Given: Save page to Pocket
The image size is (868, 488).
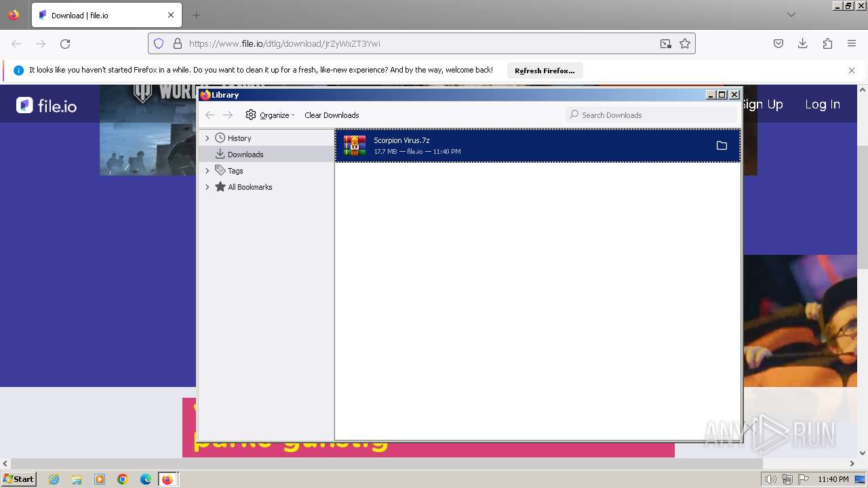Looking at the screenshot, I should tap(778, 43).
